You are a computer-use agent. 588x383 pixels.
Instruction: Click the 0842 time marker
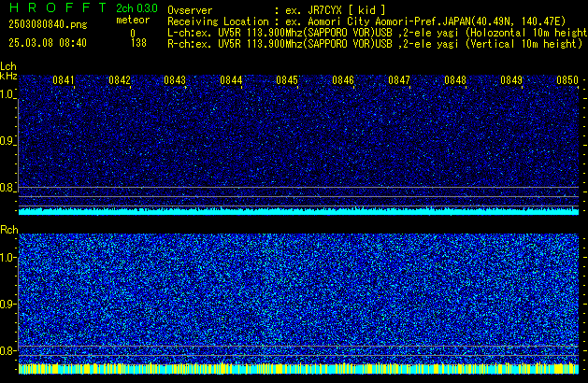(120, 80)
